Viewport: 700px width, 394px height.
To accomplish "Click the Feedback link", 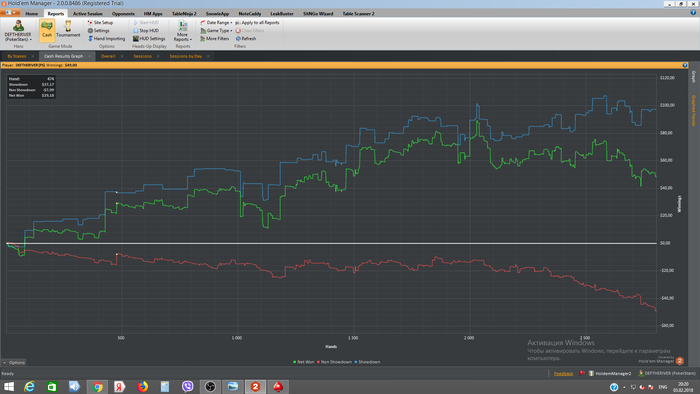I will 563,373.
